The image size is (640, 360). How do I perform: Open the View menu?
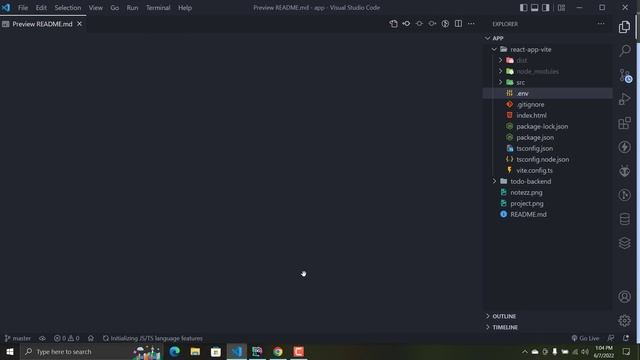pos(96,8)
